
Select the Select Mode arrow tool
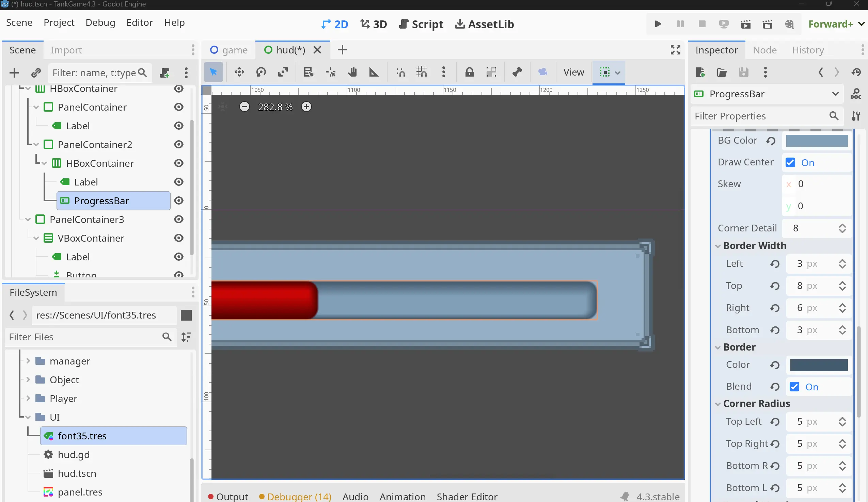coord(214,72)
